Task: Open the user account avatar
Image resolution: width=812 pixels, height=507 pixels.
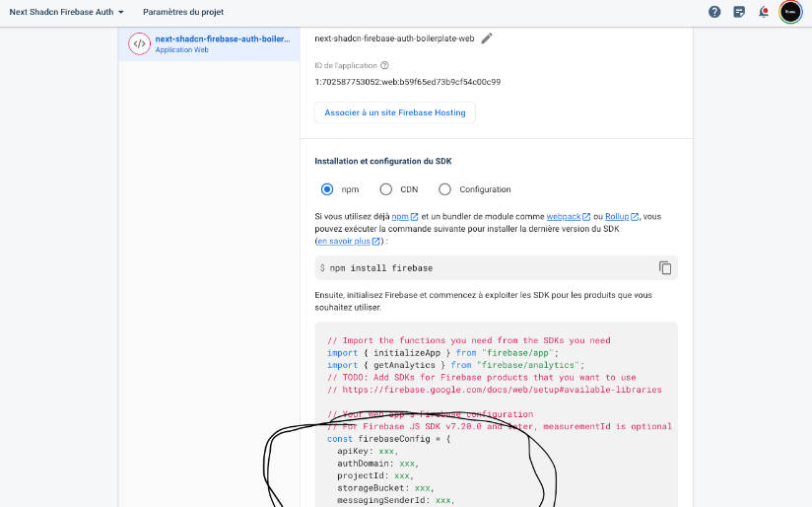Action: click(x=790, y=12)
